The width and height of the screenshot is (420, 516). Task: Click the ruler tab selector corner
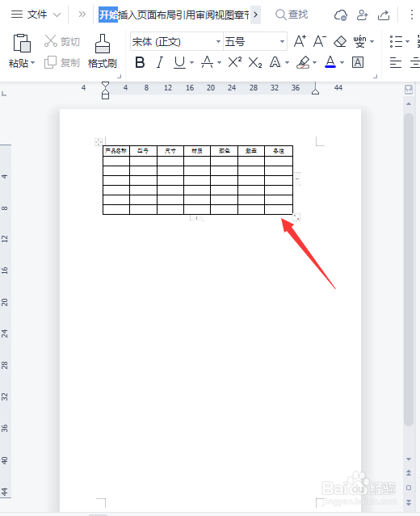[4, 94]
